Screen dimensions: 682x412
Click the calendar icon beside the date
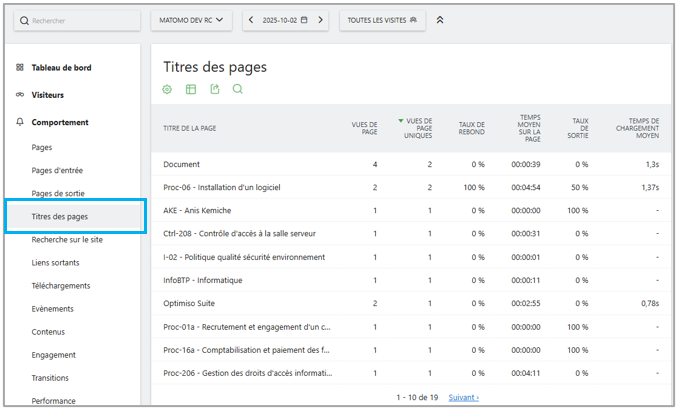click(304, 19)
